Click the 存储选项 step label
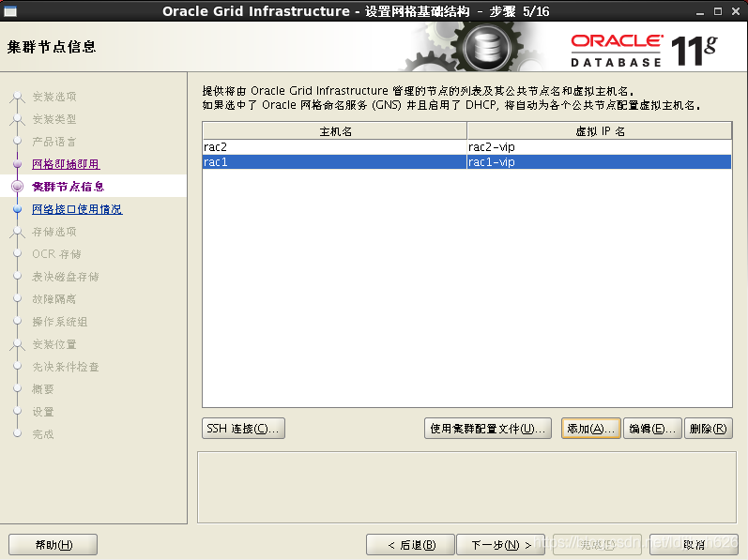Viewport: 748px width, 560px height. tap(54, 232)
